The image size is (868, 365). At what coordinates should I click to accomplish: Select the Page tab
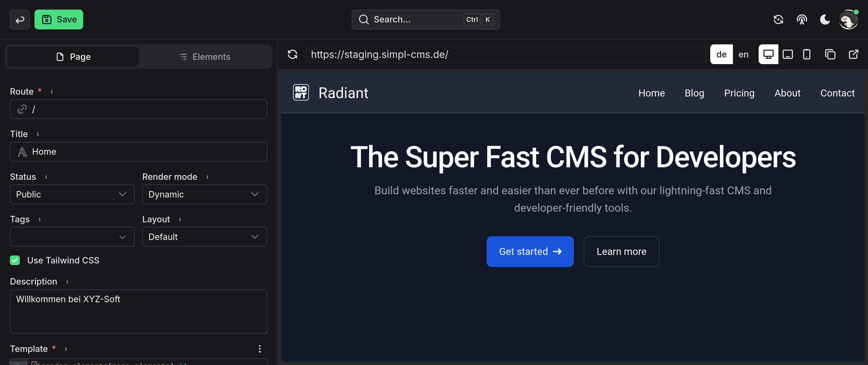pyautogui.click(x=73, y=57)
